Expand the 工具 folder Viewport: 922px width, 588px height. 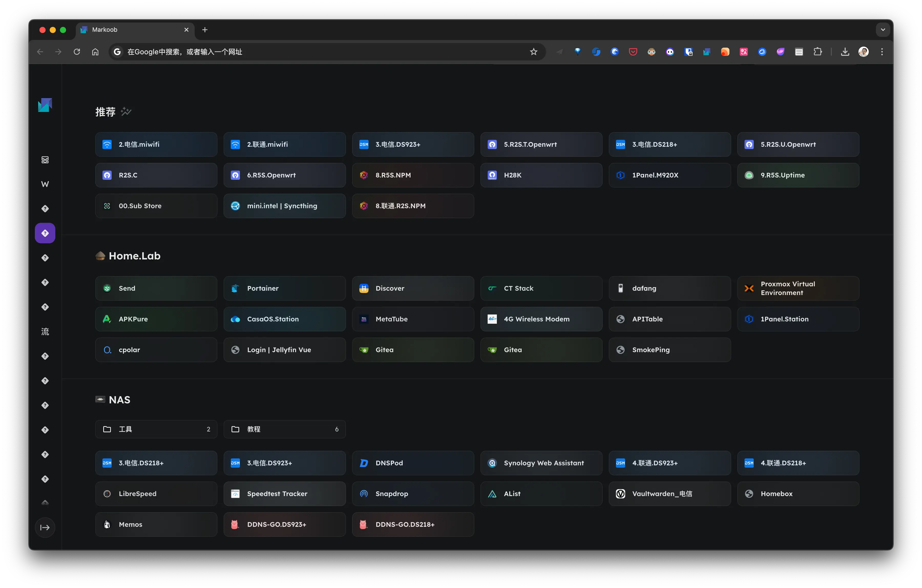tap(156, 429)
